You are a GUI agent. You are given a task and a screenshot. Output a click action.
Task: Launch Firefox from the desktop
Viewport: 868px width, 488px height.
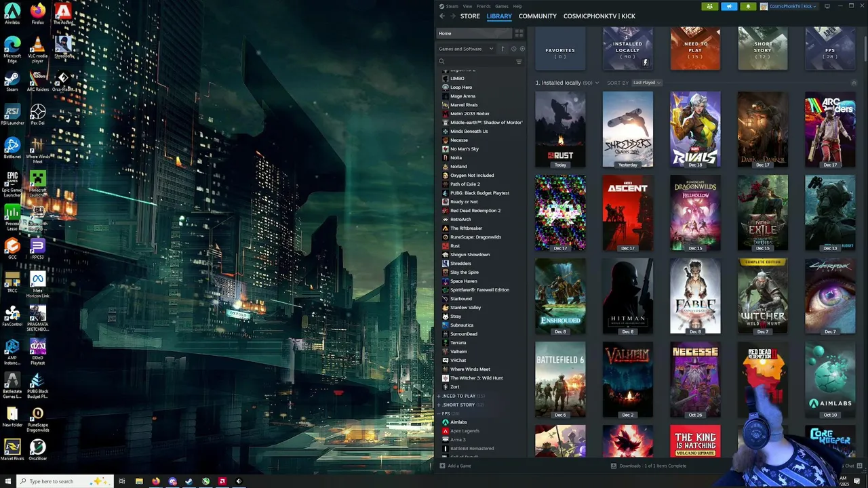(38, 14)
